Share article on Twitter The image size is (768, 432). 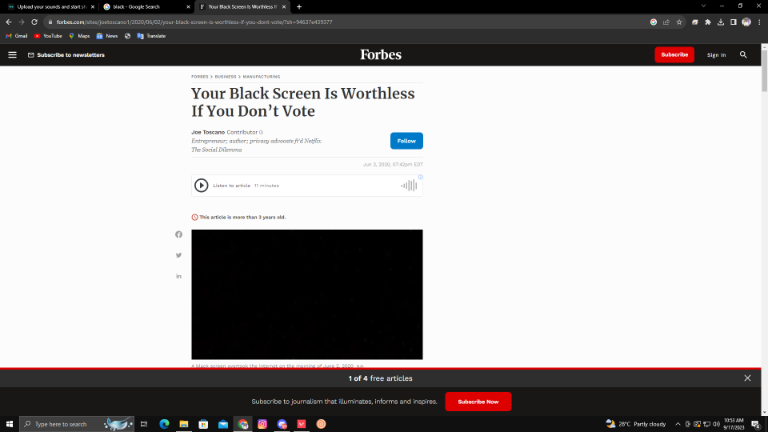click(179, 255)
